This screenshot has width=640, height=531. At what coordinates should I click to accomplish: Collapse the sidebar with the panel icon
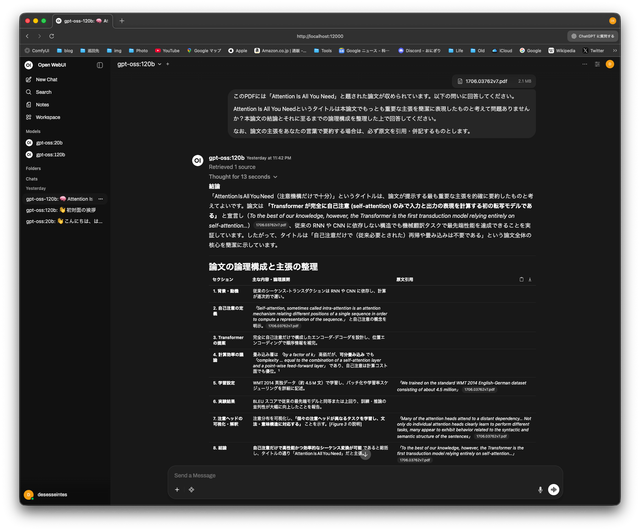coord(100,65)
